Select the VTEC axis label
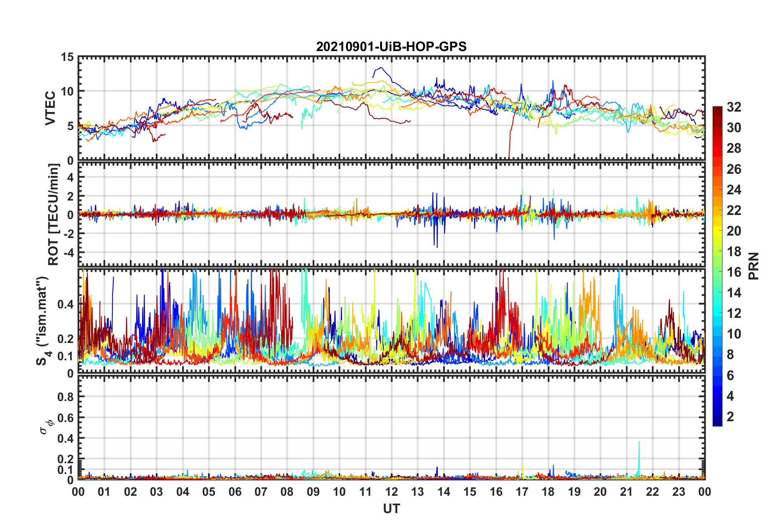Screen dimensions: 783x532 click(50, 108)
